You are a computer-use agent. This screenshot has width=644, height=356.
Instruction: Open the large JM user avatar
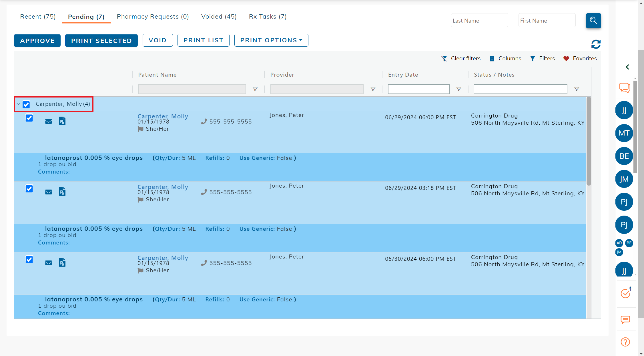[624, 179]
